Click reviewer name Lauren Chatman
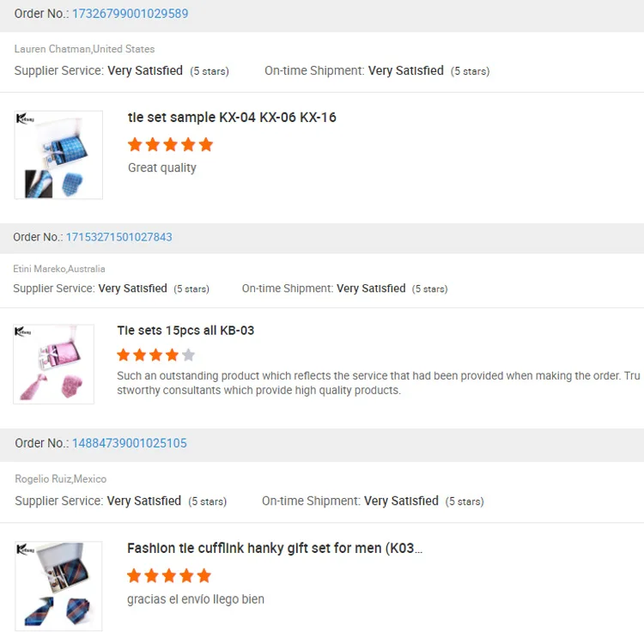Image resolution: width=644 pixels, height=644 pixels. click(x=52, y=49)
